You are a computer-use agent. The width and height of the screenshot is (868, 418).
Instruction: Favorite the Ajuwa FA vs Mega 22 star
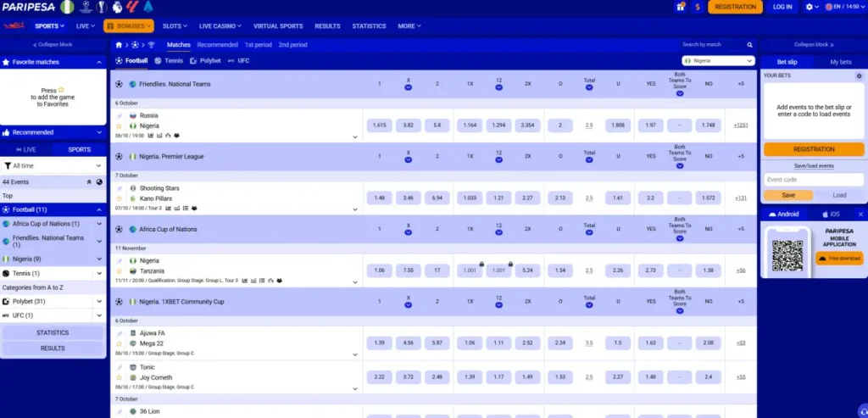[119, 344]
